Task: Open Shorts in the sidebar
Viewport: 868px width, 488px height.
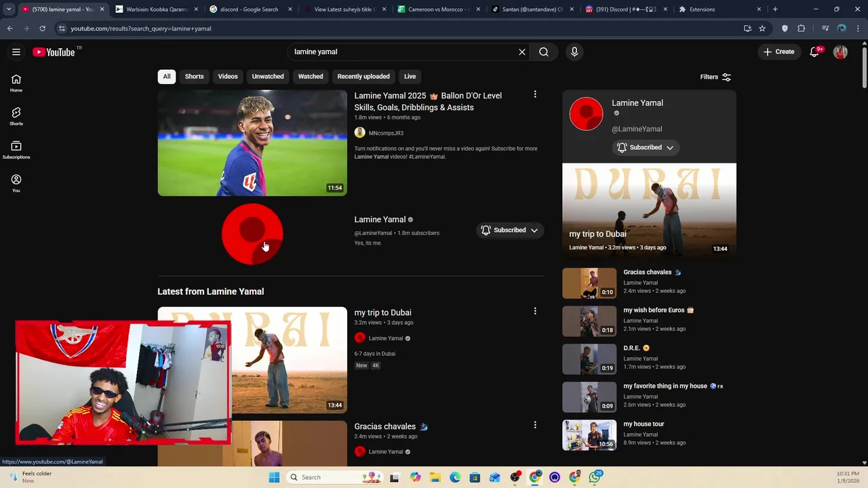Action: click(x=16, y=117)
